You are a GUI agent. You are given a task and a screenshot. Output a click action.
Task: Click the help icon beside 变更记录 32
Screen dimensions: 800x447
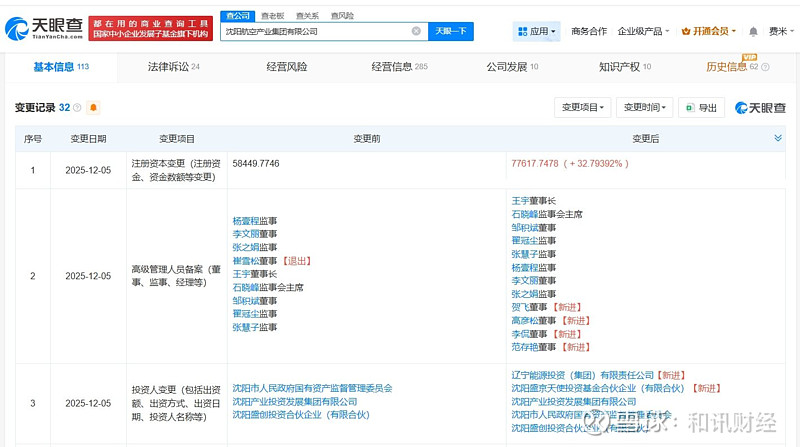pos(77,108)
